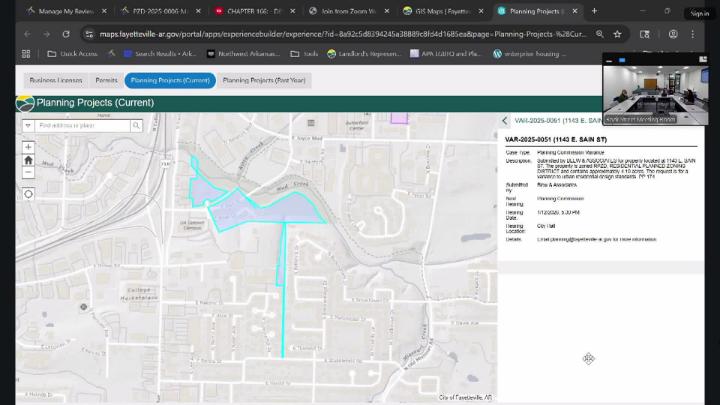Zoom out on the map
Screen dimensions: 720x405
[28, 171]
